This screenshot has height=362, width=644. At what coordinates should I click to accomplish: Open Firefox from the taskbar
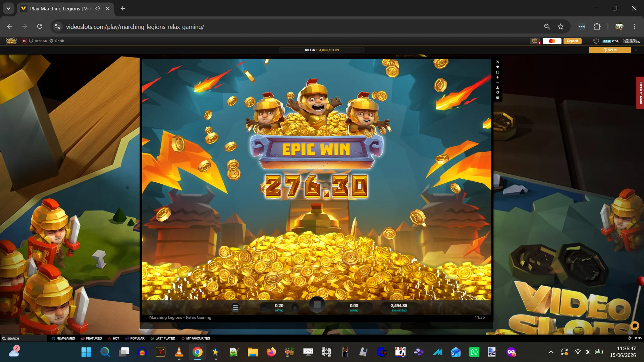[x=271, y=352]
